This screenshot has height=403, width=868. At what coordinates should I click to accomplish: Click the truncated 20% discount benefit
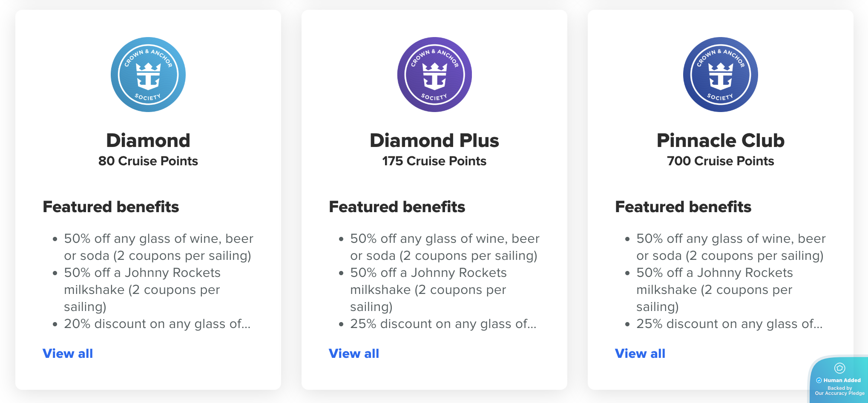(x=157, y=324)
